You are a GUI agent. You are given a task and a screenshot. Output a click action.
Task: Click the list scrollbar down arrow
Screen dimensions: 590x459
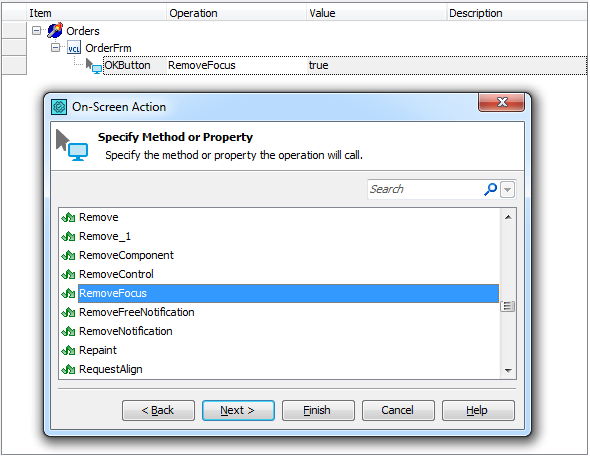click(508, 371)
